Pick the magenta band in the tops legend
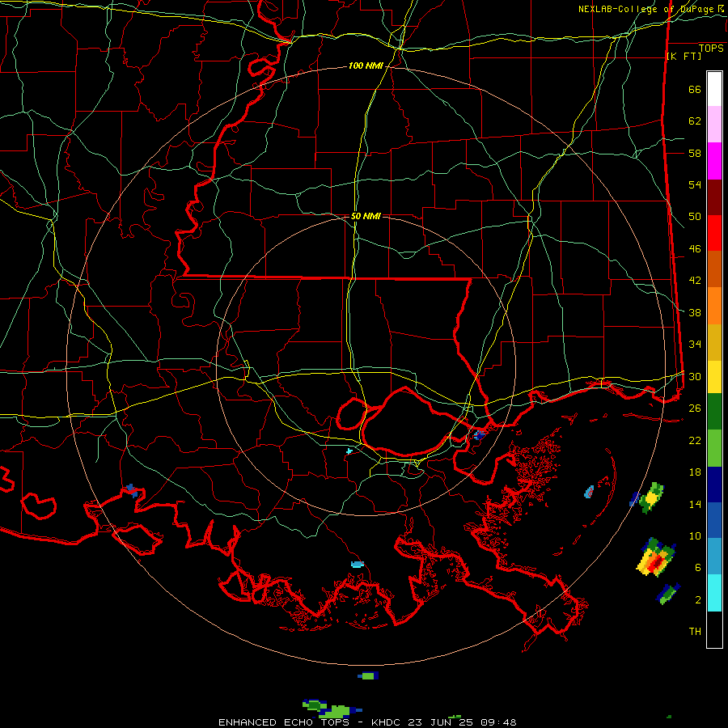 pos(714,161)
